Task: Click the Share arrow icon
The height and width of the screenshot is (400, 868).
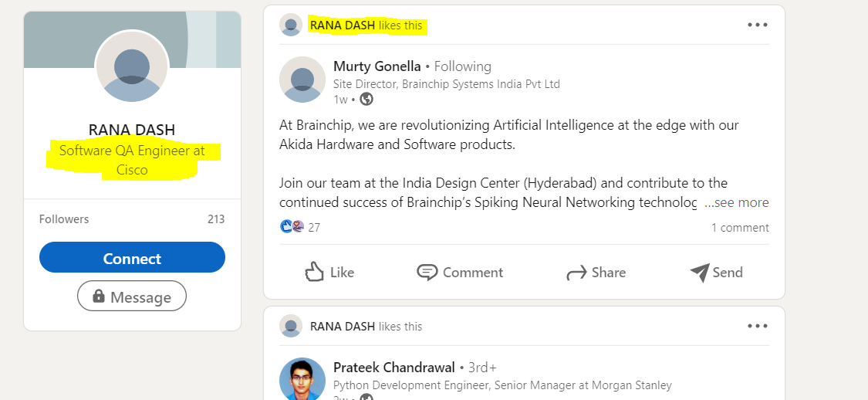Action: tap(576, 273)
